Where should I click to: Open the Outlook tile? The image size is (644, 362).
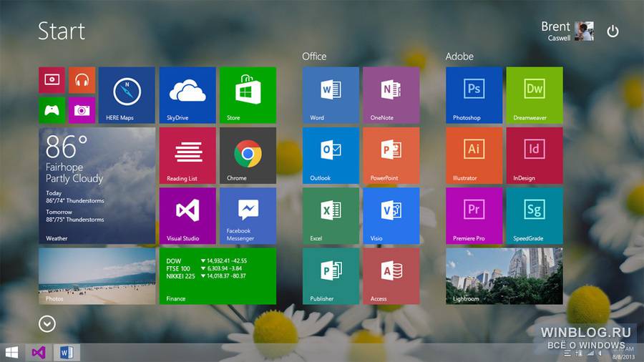tap(331, 155)
